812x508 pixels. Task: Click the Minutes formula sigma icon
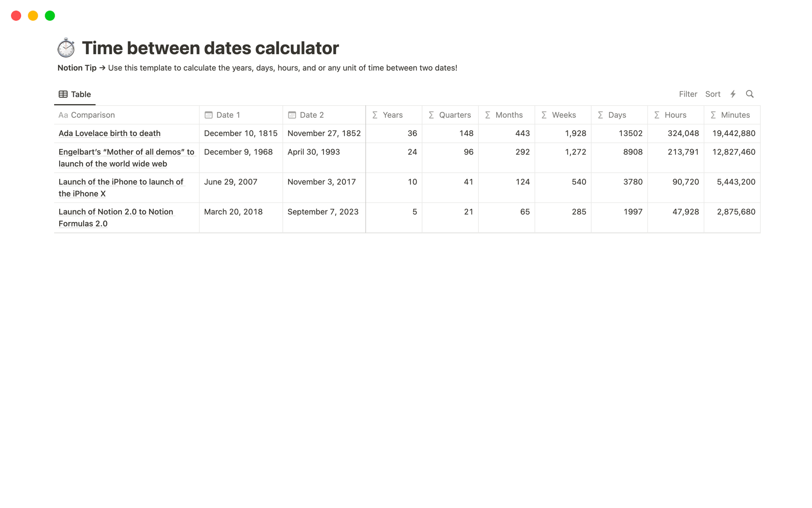[x=713, y=115]
